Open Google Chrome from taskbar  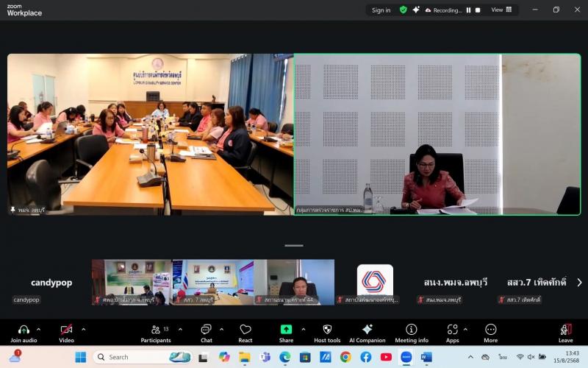point(345,357)
